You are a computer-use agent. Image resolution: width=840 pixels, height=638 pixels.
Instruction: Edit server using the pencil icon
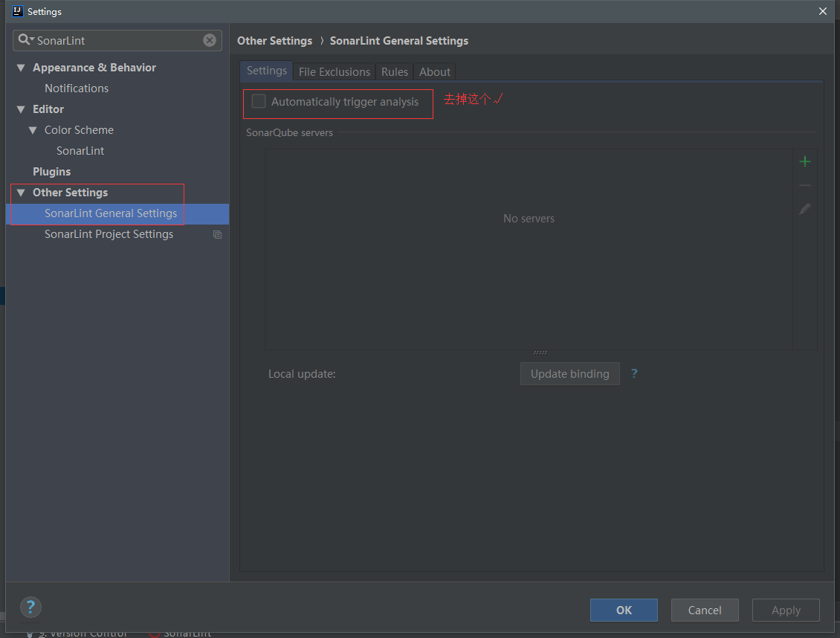click(804, 209)
